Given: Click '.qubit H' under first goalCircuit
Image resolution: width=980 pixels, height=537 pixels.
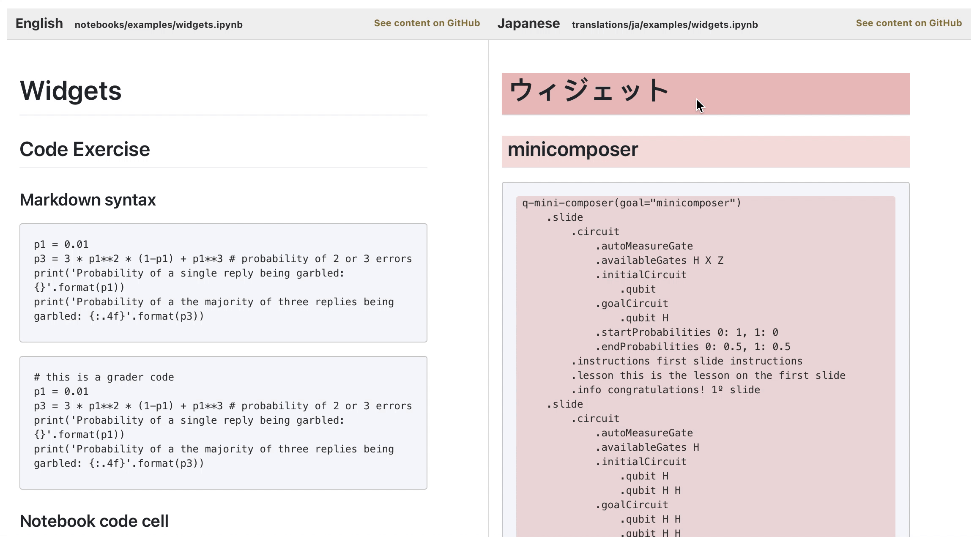Looking at the screenshot, I should click(644, 318).
